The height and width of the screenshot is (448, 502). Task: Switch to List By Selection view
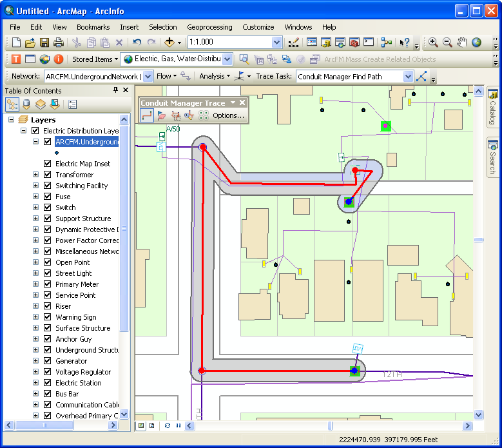55,104
